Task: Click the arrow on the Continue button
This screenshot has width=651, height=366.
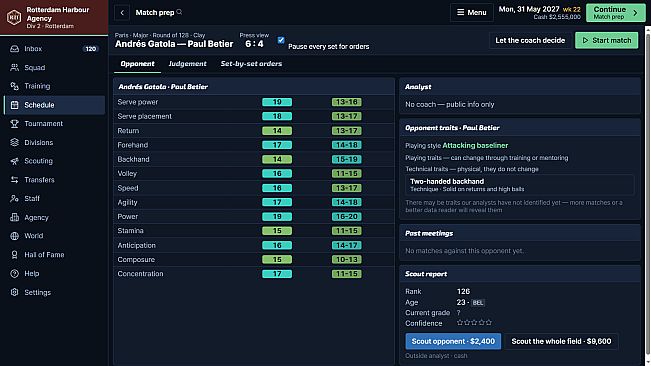Action: pyautogui.click(x=635, y=13)
